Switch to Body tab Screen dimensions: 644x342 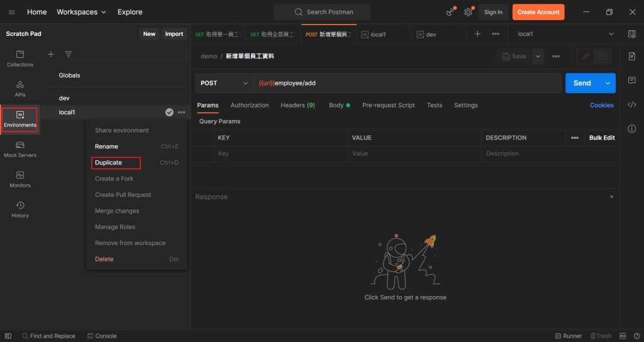point(339,105)
